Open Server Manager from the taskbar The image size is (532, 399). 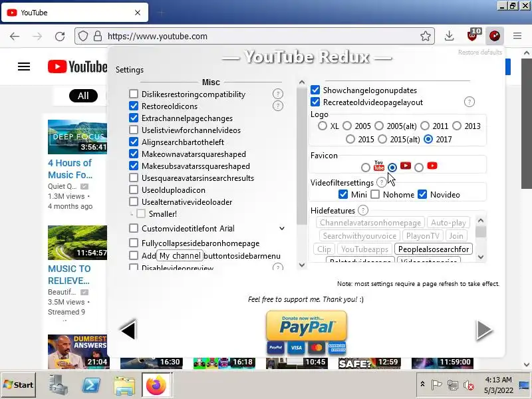[x=58, y=385]
